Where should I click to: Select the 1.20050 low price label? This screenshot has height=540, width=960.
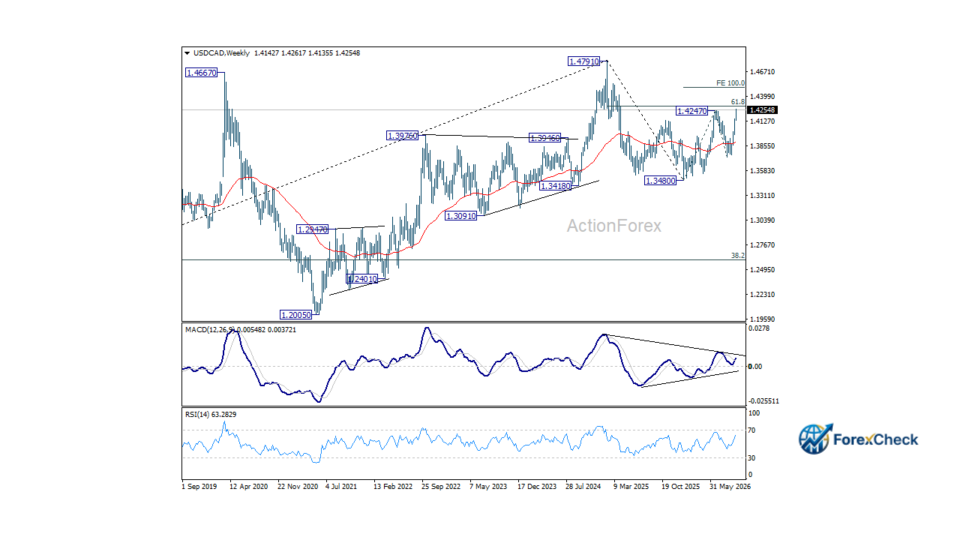[296, 315]
